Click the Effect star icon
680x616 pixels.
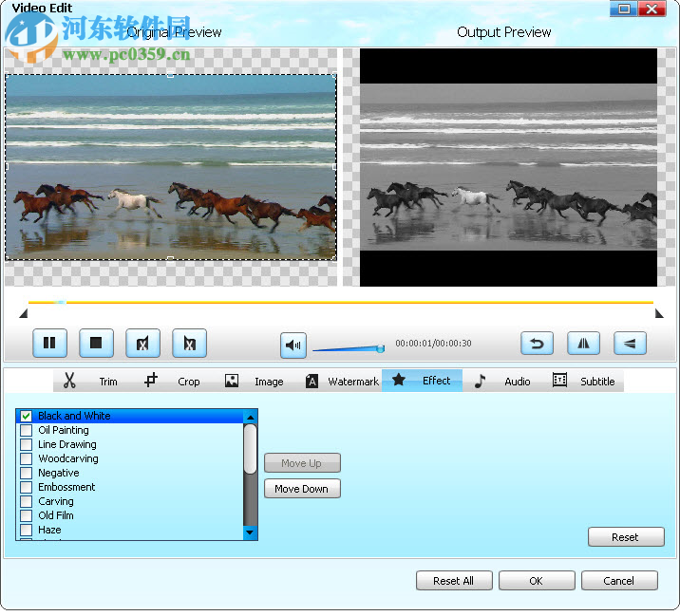pyautogui.click(x=399, y=380)
